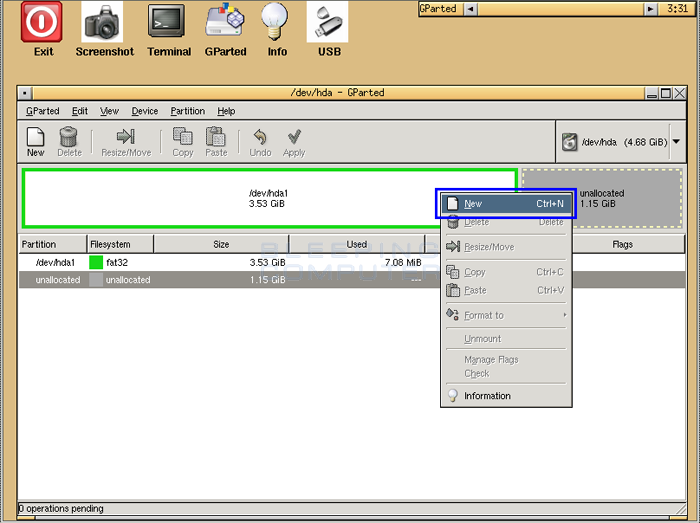Click the Resize/Move toolbar icon
Image resolution: width=700 pixels, height=523 pixels.
coord(126,142)
